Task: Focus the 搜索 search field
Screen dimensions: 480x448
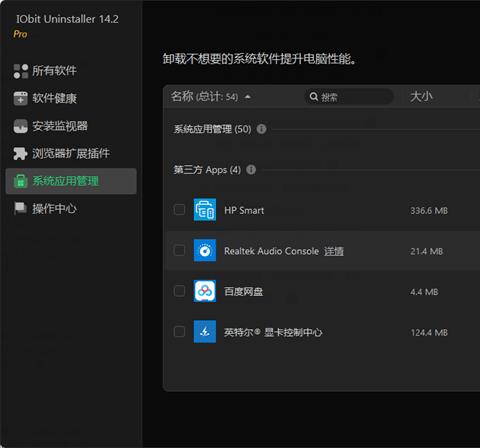Action: [348, 97]
